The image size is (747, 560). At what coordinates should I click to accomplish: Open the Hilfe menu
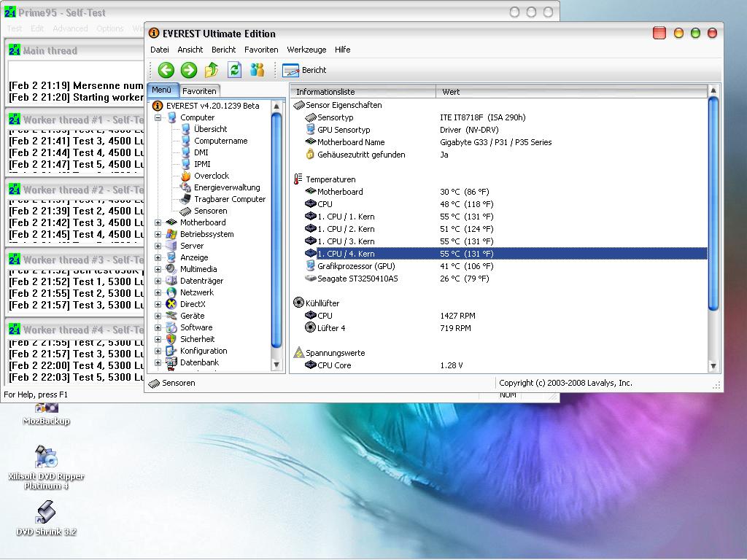point(342,50)
